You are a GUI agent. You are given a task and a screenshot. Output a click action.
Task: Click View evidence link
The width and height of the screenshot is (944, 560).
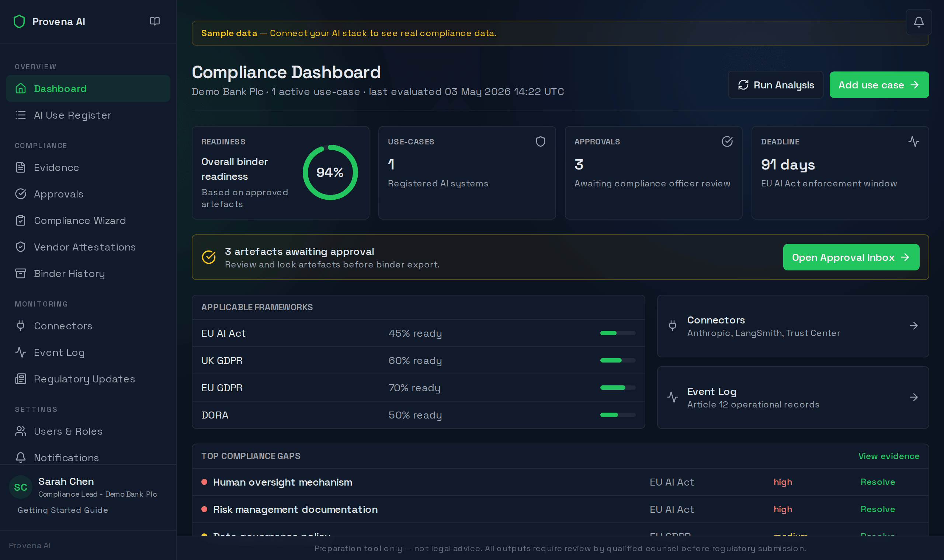888,456
